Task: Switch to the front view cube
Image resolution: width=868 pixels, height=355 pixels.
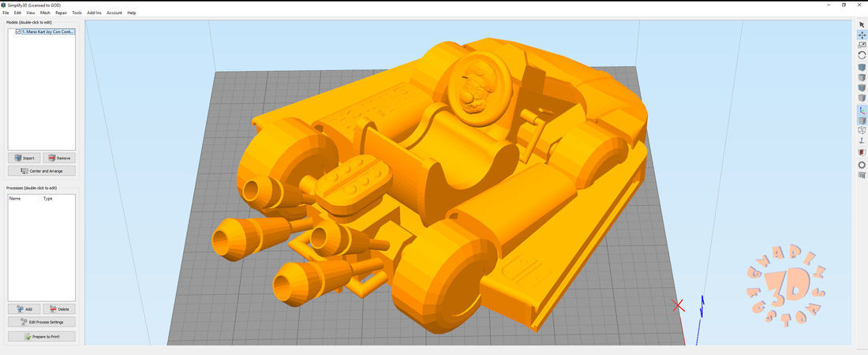Action: coord(862,88)
